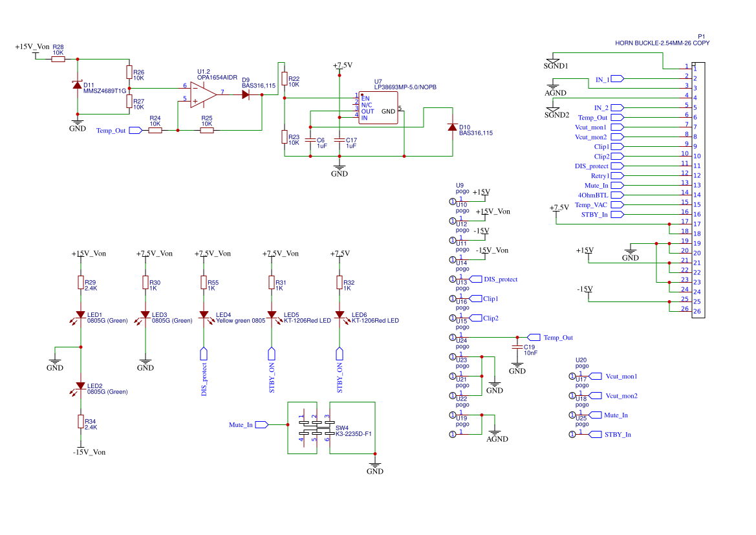
Task: Click capacitor C17 symbol
Action: pos(340,140)
